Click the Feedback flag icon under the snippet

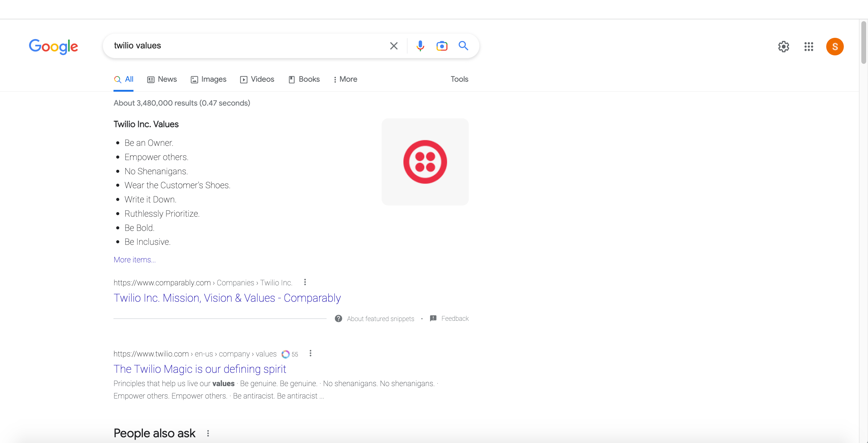tap(433, 318)
